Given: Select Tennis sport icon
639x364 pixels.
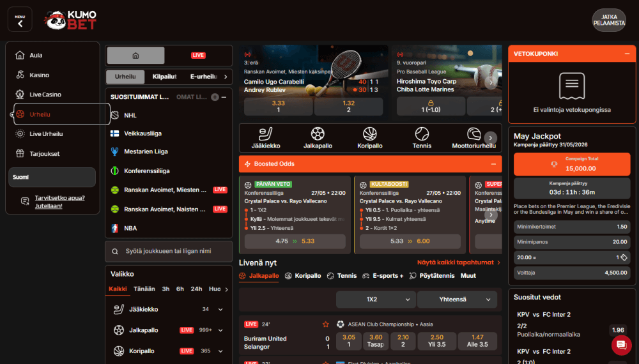Looking at the screenshot, I should coord(422,139).
